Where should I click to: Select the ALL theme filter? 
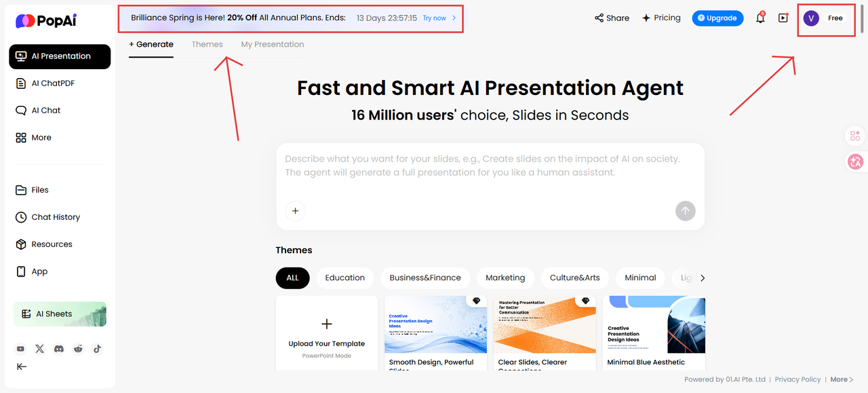292,278
